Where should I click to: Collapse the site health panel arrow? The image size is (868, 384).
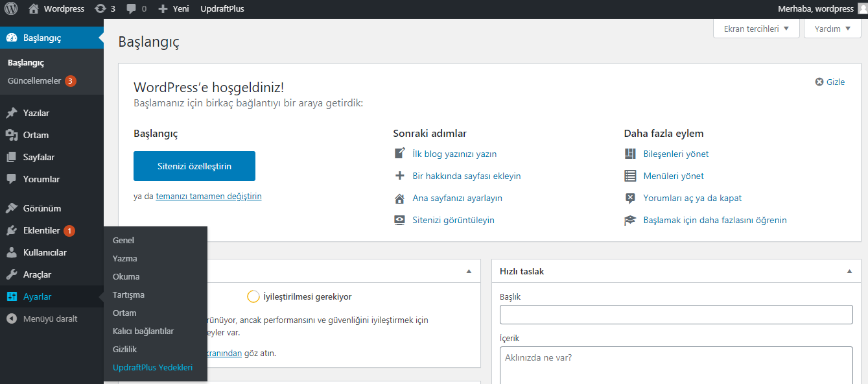(x=469, y=271)
